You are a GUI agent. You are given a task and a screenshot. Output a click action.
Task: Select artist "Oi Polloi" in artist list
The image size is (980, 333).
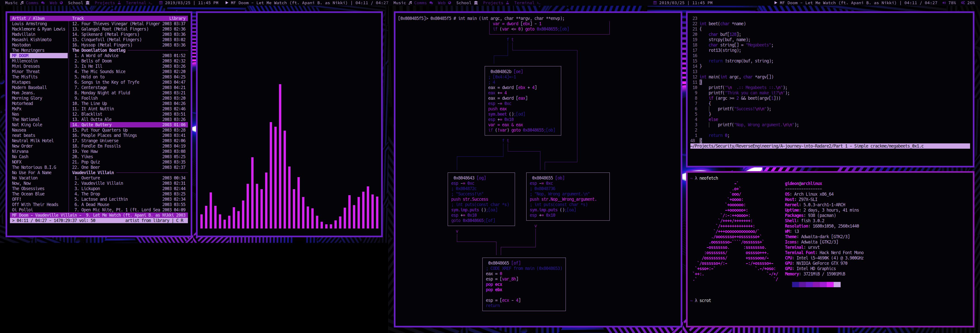(22, 210)
